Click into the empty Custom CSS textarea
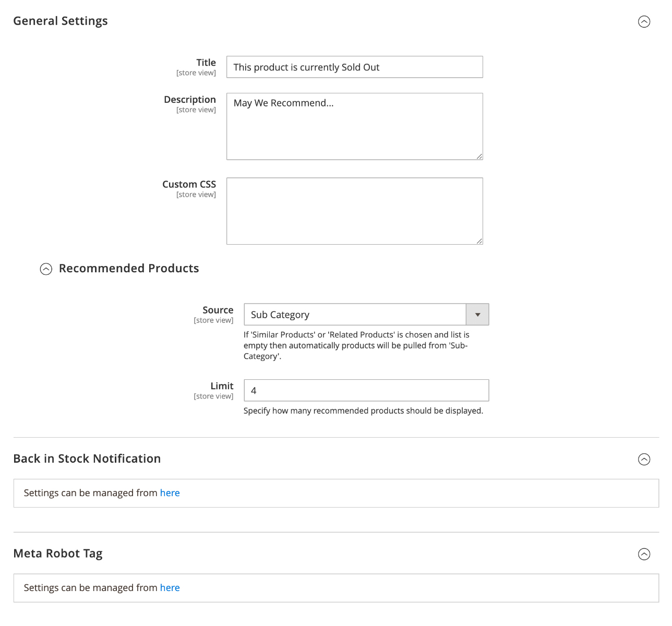Image resolution: width=672 pixels, height=626 pixels. click(355, 211)
